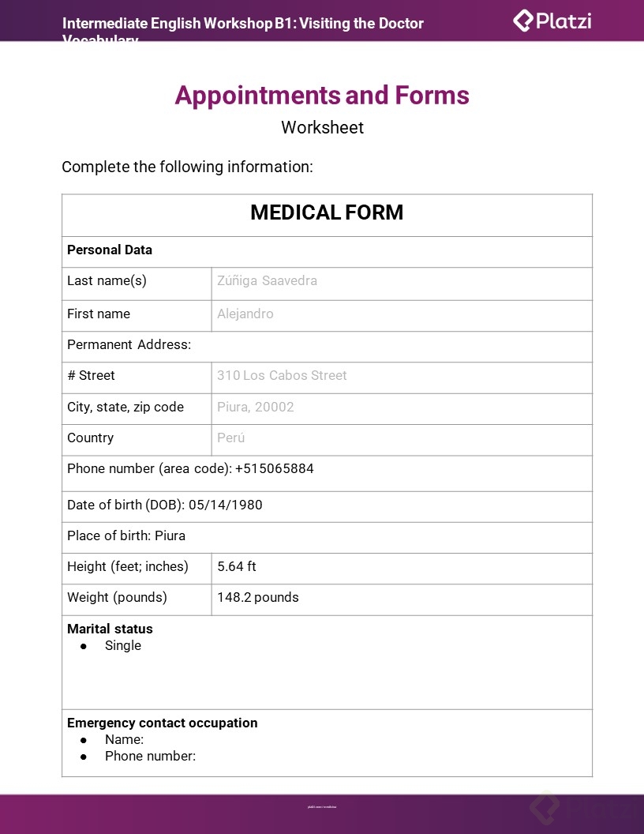Screen dimensions: 644x834
Task: Click the emergency contact Phone number line
Action: (150, 757)
